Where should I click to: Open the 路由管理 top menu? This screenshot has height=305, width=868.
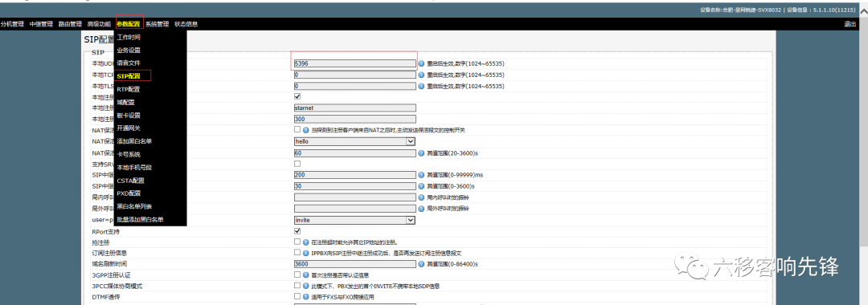coord(70,24)
